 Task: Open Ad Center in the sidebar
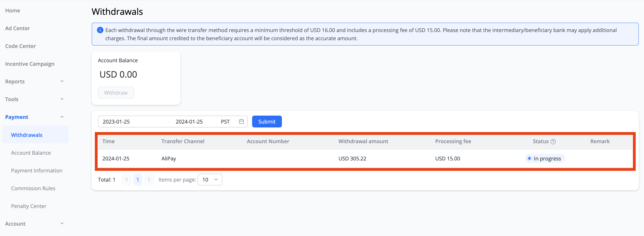(x=18, y=28)
